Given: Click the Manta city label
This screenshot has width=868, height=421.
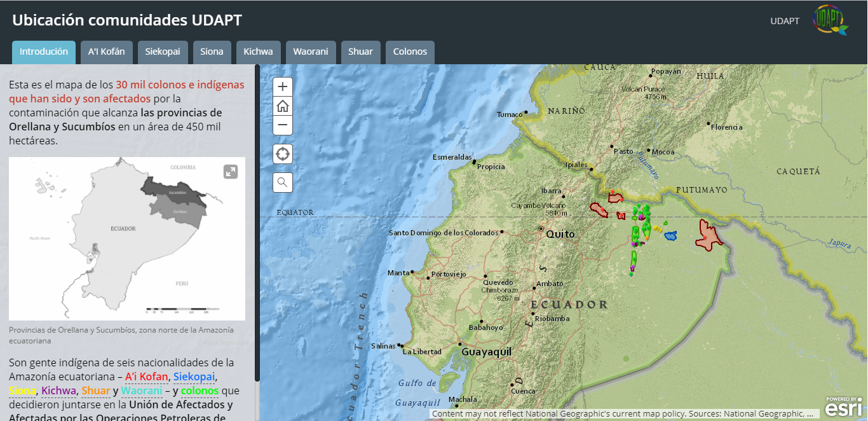Looking at the screenshot, I should point(398,273).
